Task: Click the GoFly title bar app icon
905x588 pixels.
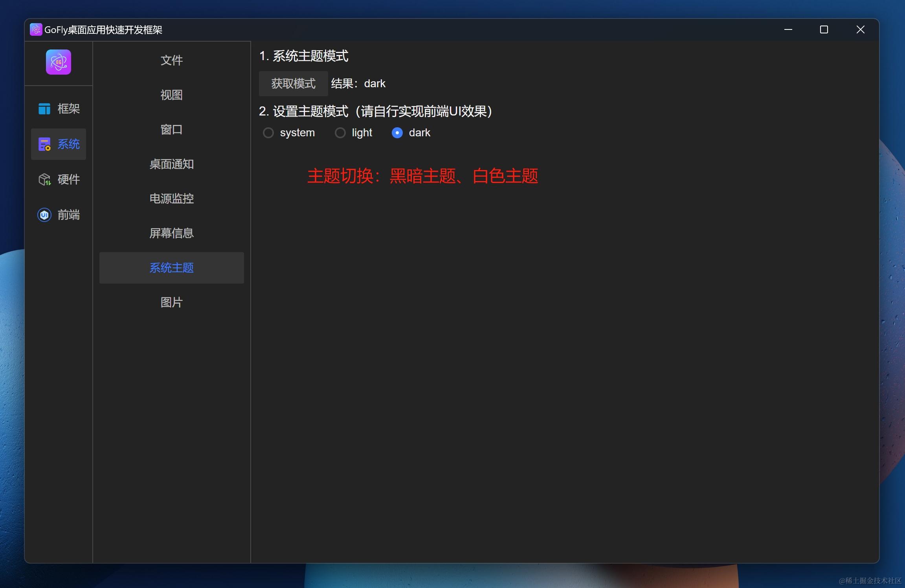Action: point(36,29)
